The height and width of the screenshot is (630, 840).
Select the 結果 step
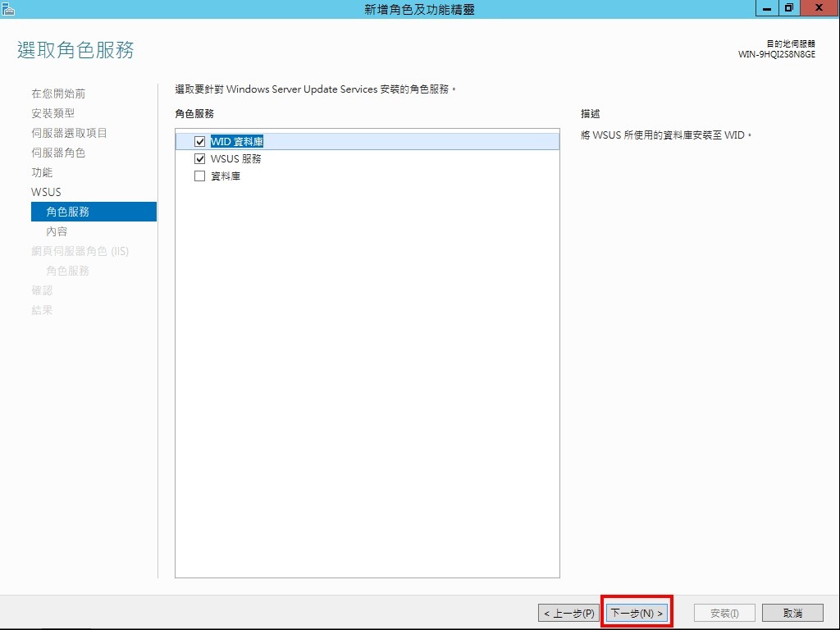click(42, 310)
